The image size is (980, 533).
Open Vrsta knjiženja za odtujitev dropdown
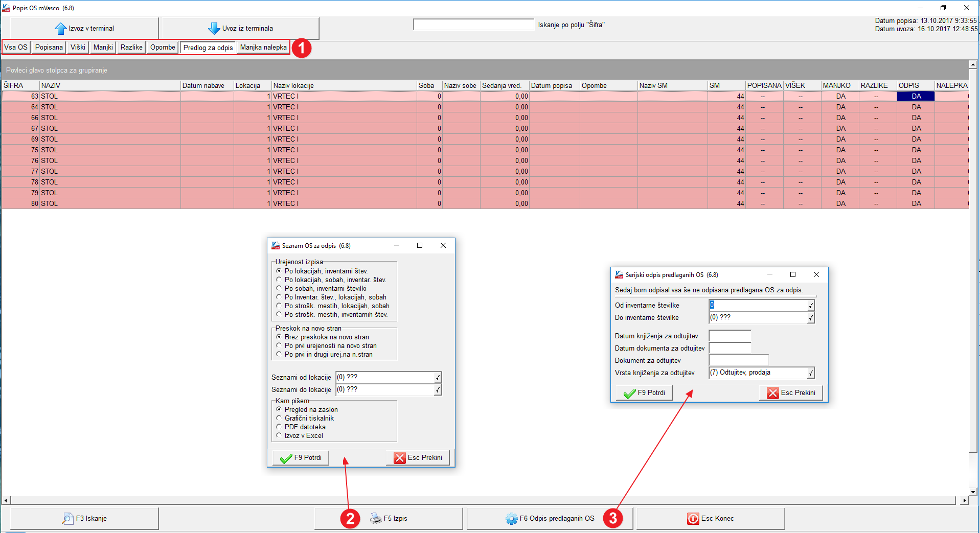point(811,373)
